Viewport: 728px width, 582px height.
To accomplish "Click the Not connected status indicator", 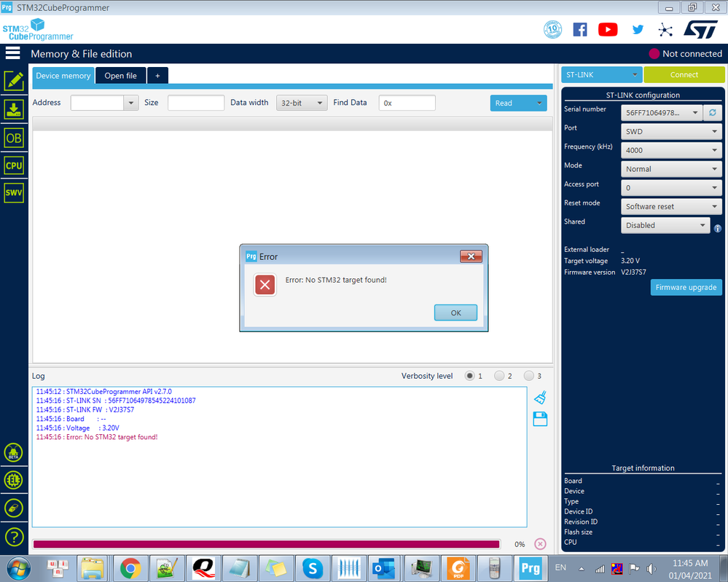I will point(685,54).
